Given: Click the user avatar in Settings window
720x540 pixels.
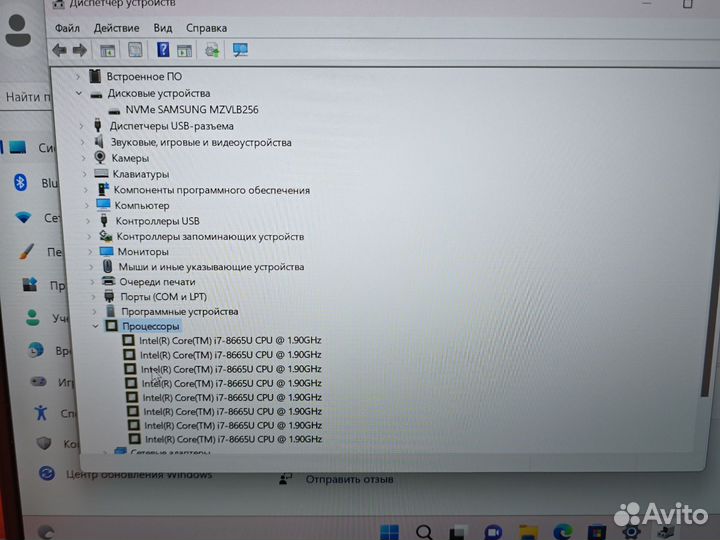Looking at the screenshot, I should click(x=18, y=30).
